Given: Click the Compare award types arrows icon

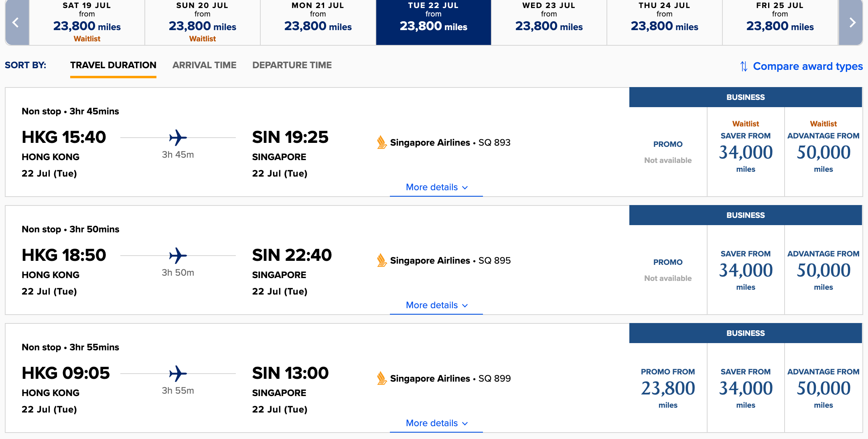Looking at the screenshot, I should [744, 66].
